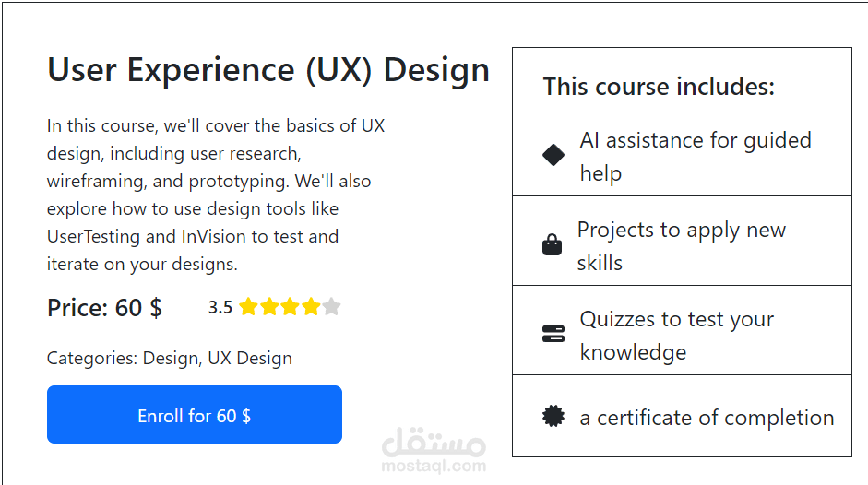Click the first yellow rating star

(x=248, y=307)
